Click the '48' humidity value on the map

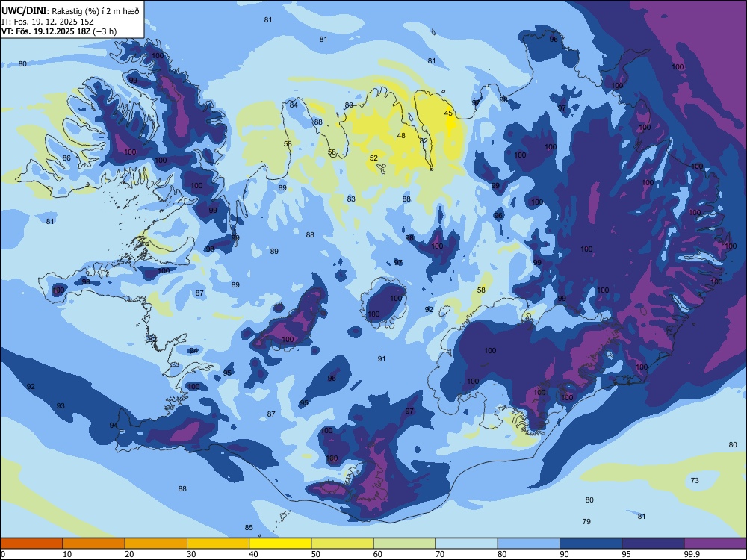(x=402, y=136)
